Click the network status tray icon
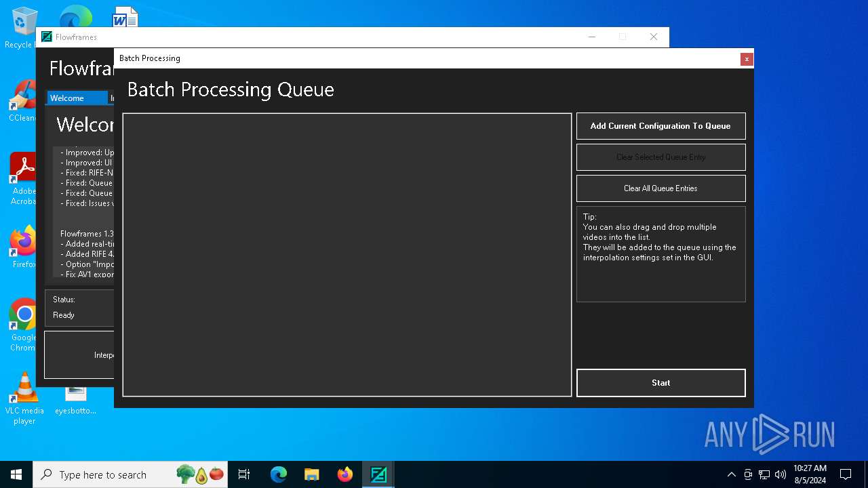Image resolution: width=868 pixels, height=488 pixels. (764, 474)
